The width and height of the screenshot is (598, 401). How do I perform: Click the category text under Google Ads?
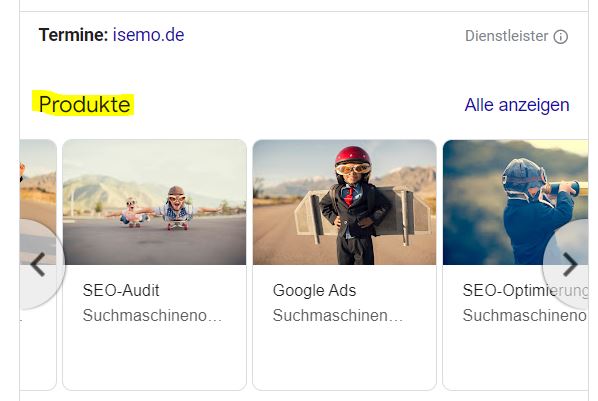(x=338, y=316)
